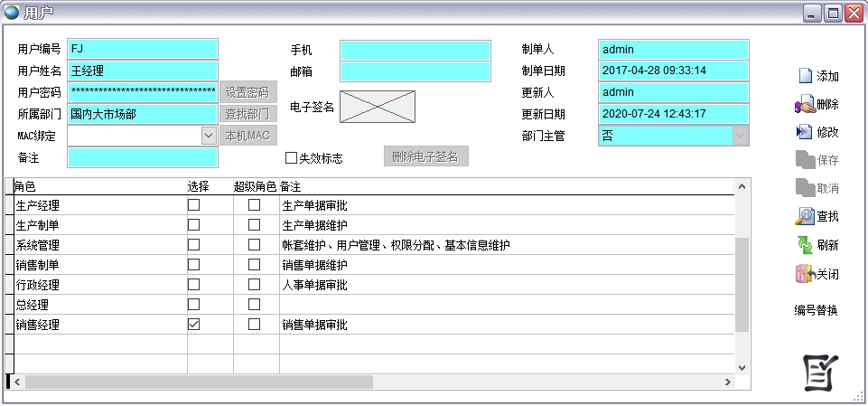Screen dimensions: 868x406
Task: Click the 添加 (Add) icon
Action: 806,76
